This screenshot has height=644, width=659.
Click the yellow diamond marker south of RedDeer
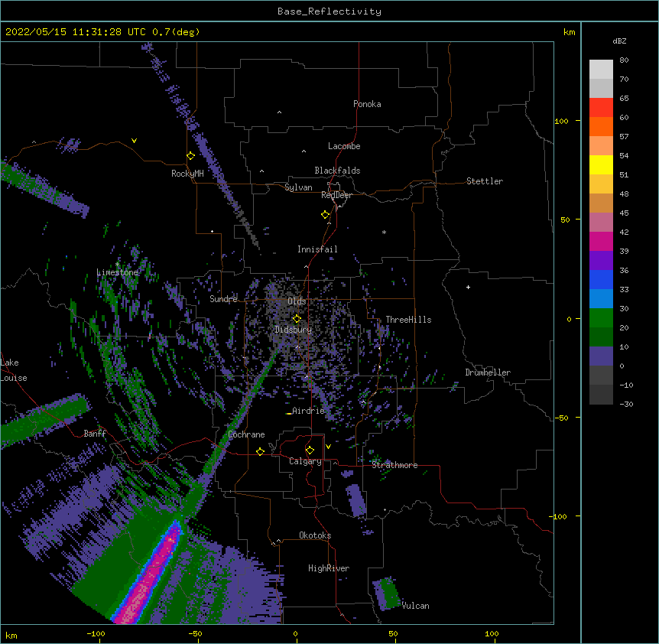coord(326,215)
